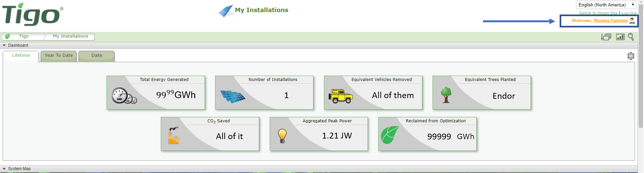Click the green leaf breadcrumb icon
Viewport: 644px width, 173px height.
click(8, 36)
